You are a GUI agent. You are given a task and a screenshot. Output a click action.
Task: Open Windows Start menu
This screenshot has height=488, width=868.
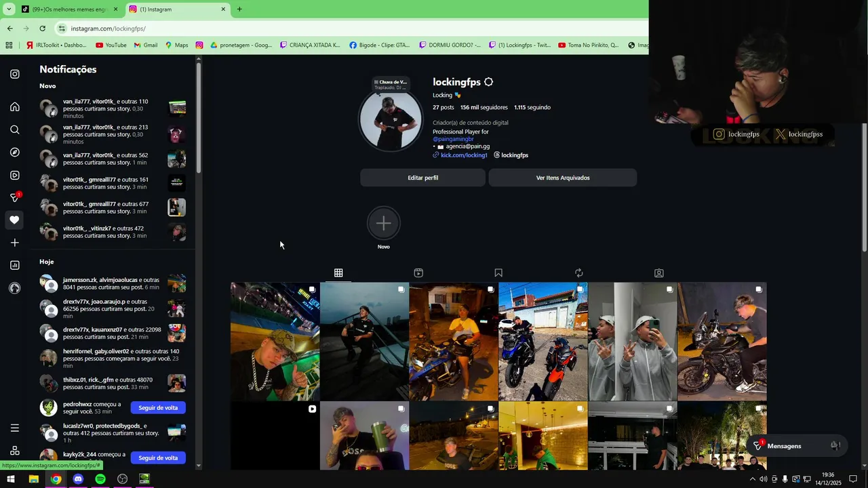pos(11,479)
